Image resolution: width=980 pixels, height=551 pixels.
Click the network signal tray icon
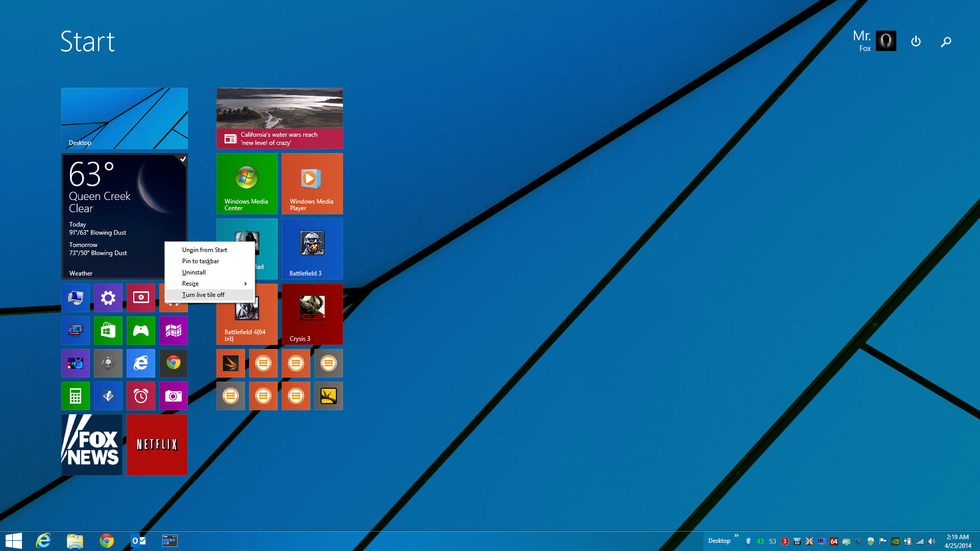point(920,541)
